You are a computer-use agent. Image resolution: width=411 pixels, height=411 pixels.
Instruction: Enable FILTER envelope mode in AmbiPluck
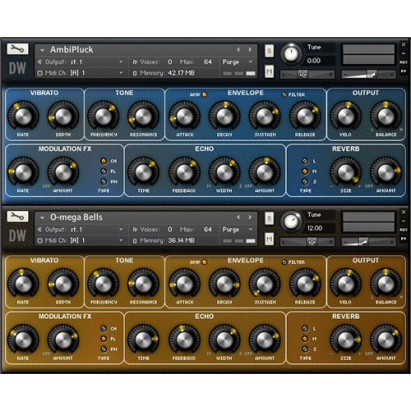pyautogui.click(x=284, y=95)
